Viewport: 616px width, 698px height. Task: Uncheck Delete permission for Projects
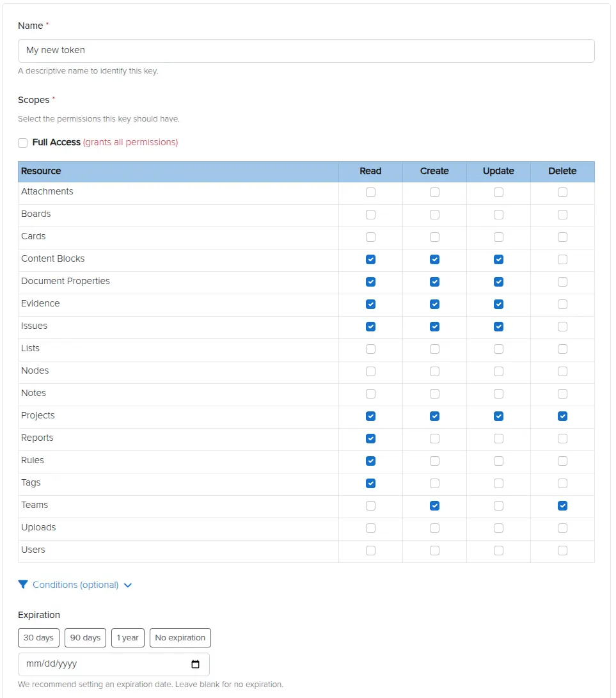coord(562,416)
